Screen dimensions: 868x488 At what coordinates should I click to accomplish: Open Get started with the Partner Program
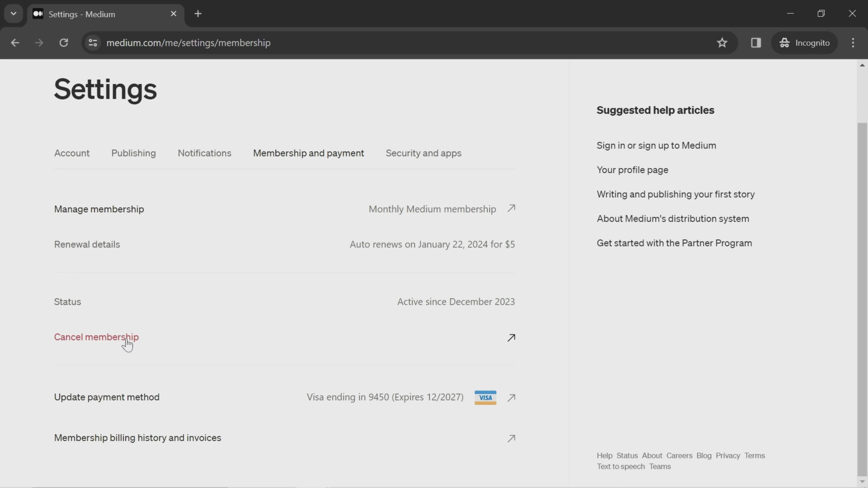(674, 242)
